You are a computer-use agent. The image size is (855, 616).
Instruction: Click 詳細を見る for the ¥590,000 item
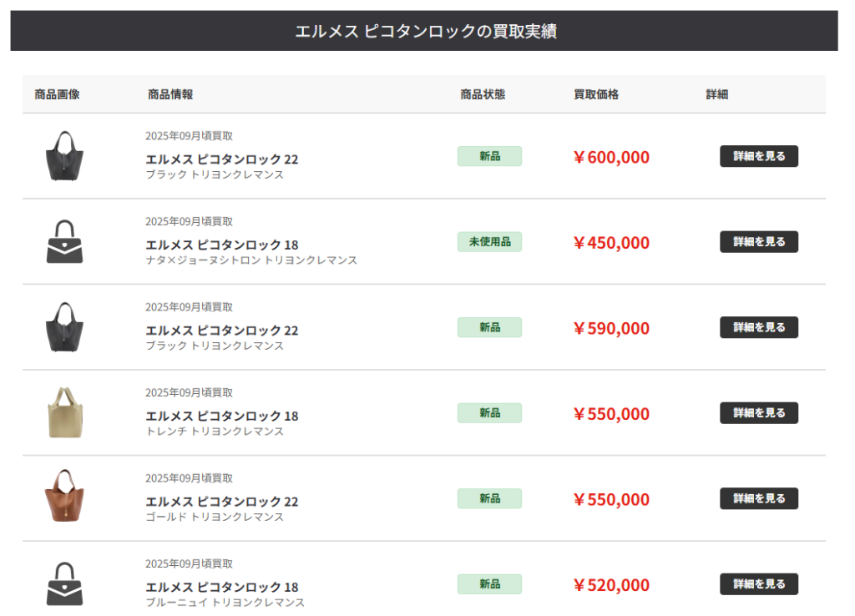(x=758, y=328)
